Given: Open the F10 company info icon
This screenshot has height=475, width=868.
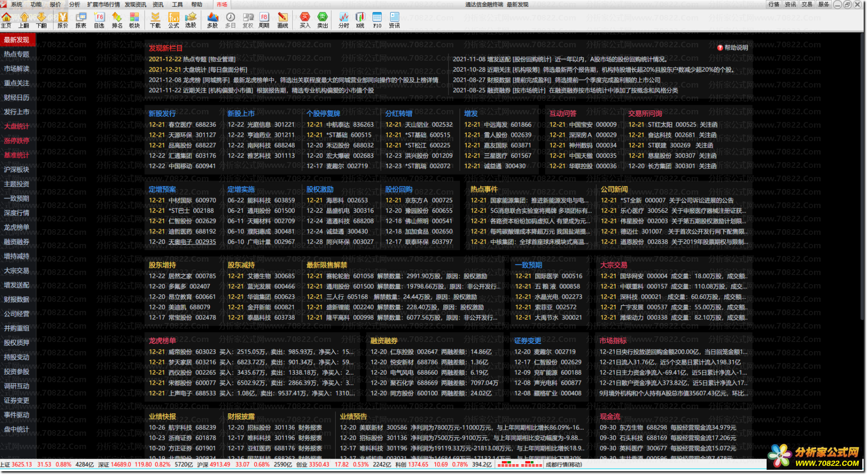Looking at the screenshot, I should coord(377,20).
